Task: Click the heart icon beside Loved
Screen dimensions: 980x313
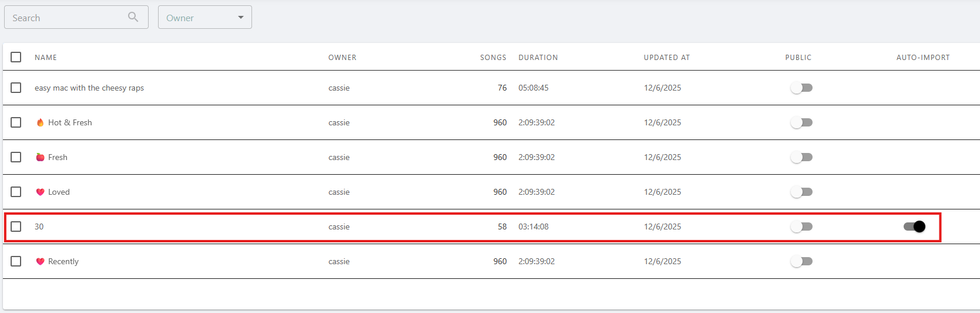Action: tap(40, 192)
